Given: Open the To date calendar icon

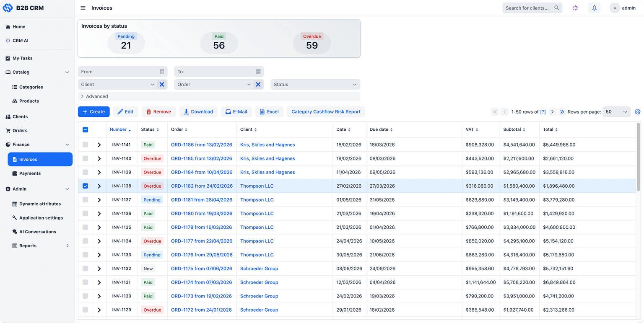Looking at the screenshot, I should click(258, 72).
